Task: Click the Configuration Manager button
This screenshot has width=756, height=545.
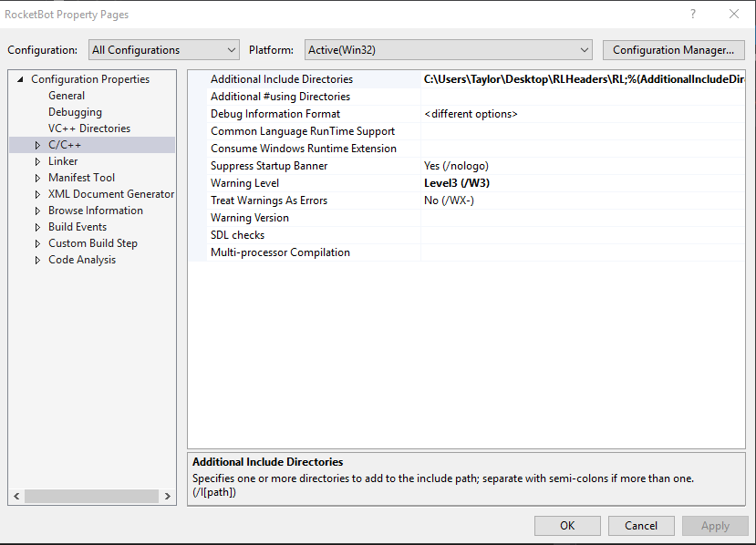Action: [x=674, y=50]
